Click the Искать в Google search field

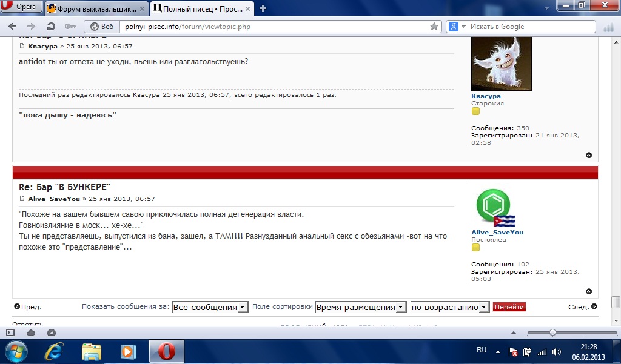(x=531, y=27)
